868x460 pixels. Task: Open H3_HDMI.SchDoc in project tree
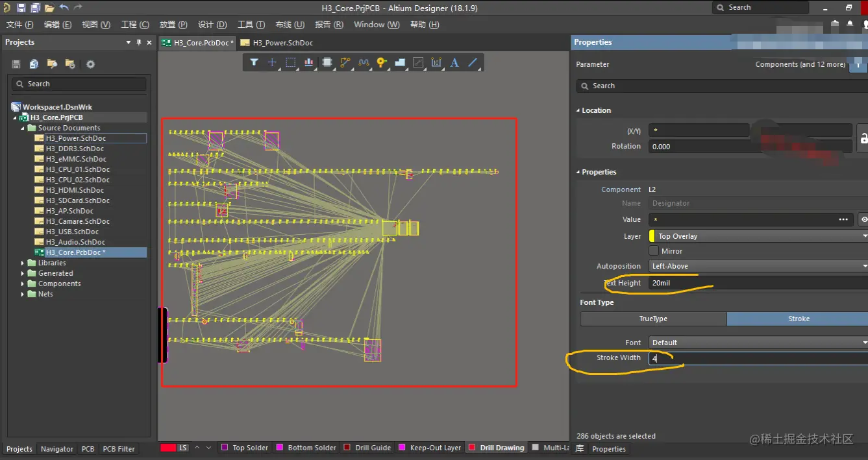[75, 190]
